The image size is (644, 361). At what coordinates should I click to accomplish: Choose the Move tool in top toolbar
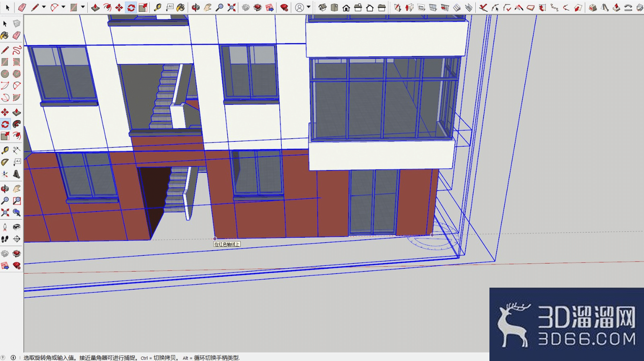(x=119, y=7)
